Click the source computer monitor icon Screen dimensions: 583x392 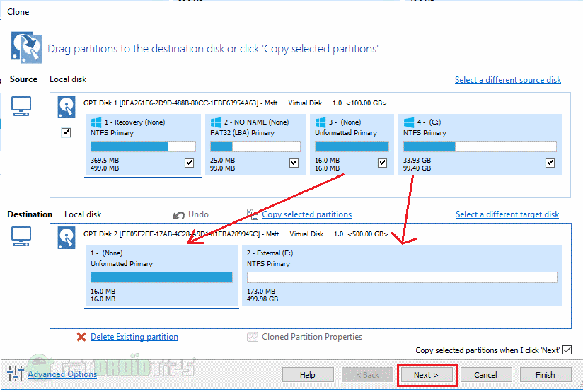[21, 106]
